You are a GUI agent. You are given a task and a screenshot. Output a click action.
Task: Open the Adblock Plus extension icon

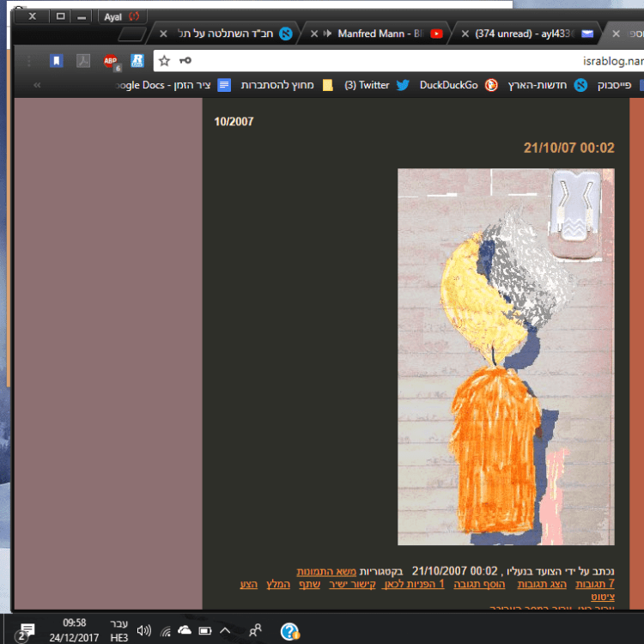tap(111, 61)
